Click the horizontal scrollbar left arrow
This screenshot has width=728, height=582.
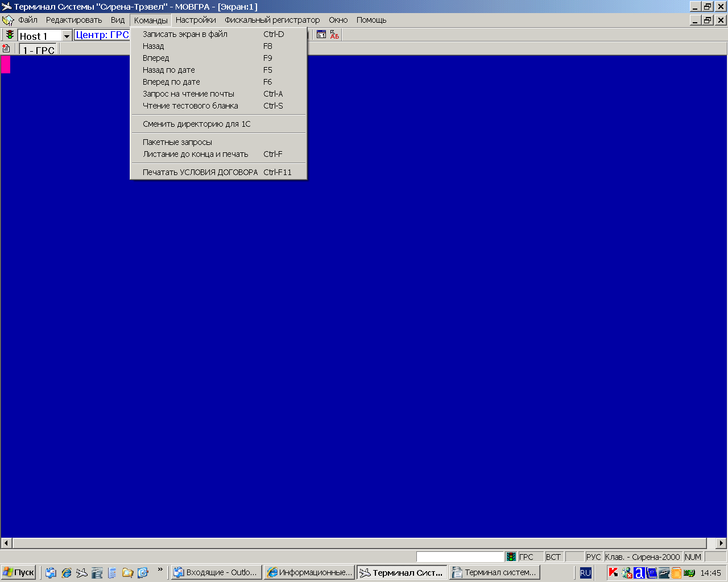6,543
